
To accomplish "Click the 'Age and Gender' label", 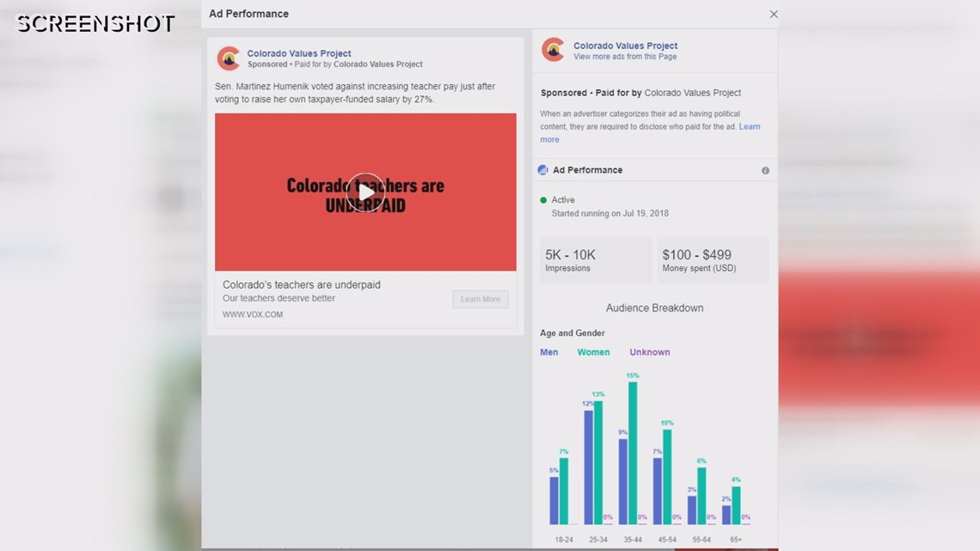I will [x=572, y=334].
